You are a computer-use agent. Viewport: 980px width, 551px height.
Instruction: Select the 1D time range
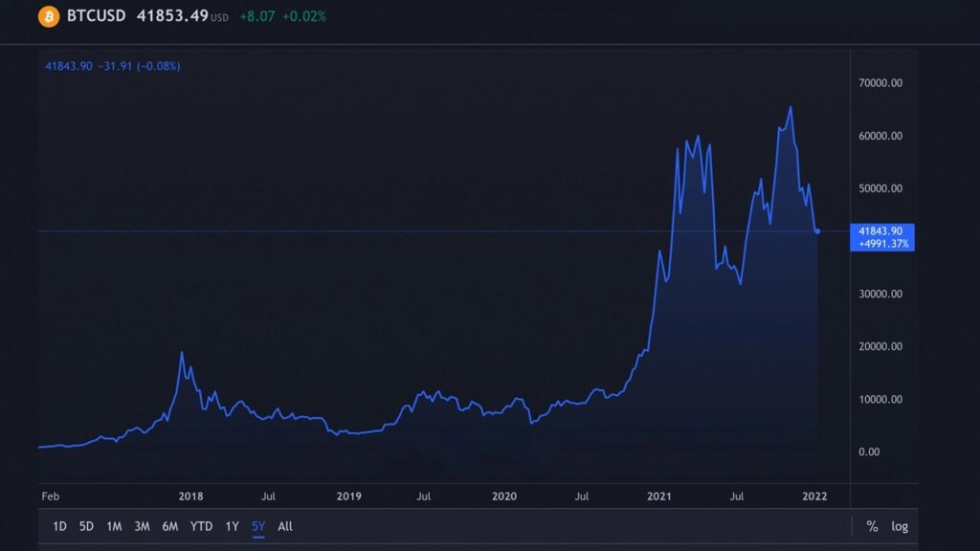pos(59,527)
